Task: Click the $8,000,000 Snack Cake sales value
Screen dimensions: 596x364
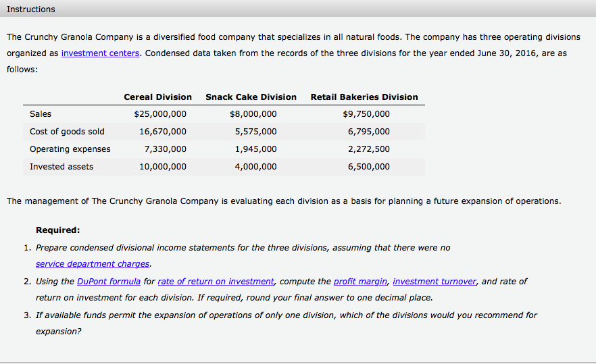Action: (253, 114)
